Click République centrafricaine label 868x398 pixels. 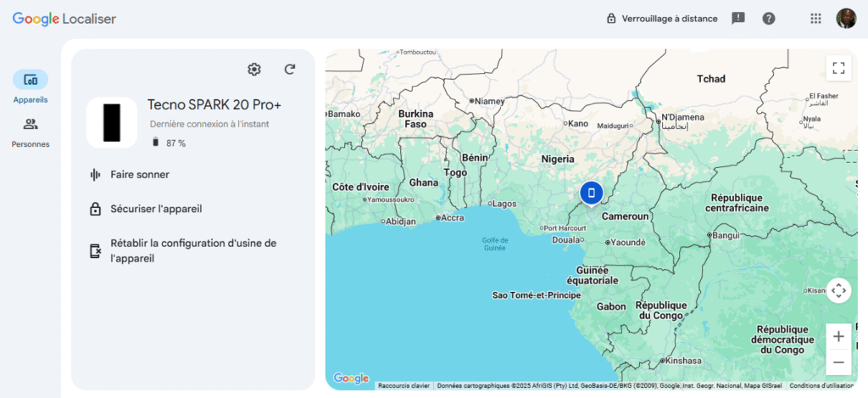tap(737, 203)
